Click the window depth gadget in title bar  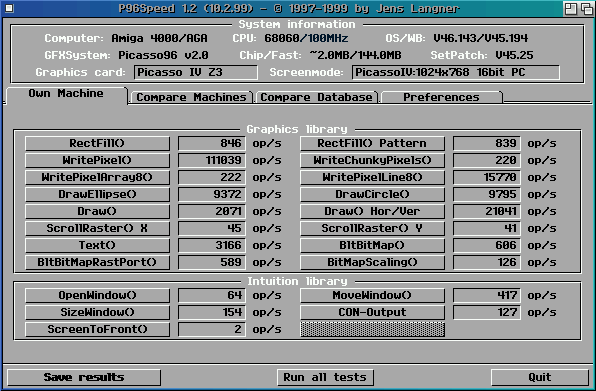[586, 8]
